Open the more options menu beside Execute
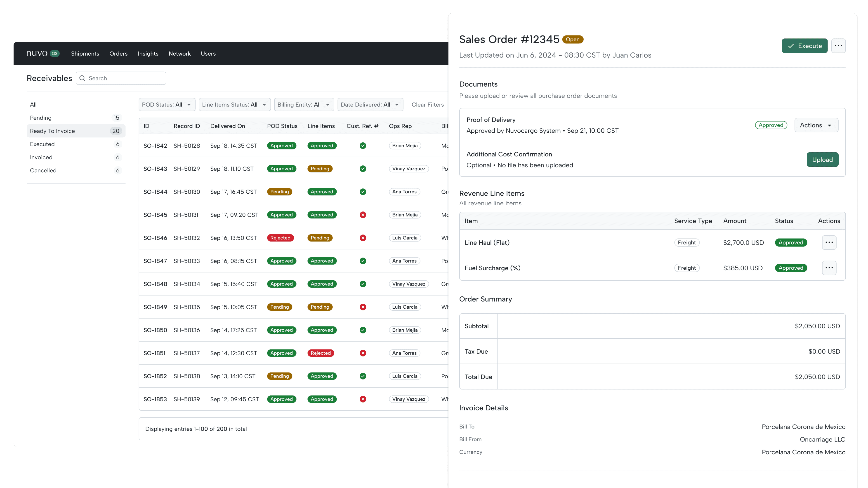Screen dimensions: 868x488 point(838,45)
